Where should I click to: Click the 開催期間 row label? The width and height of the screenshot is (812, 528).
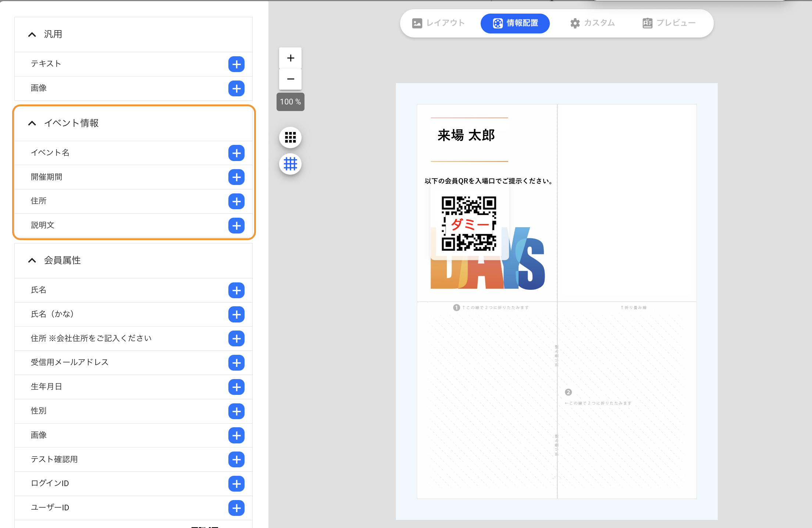coord(46,177)
